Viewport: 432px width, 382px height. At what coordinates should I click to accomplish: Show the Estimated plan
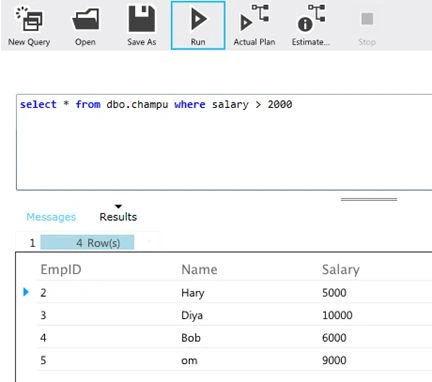(311, 26)
